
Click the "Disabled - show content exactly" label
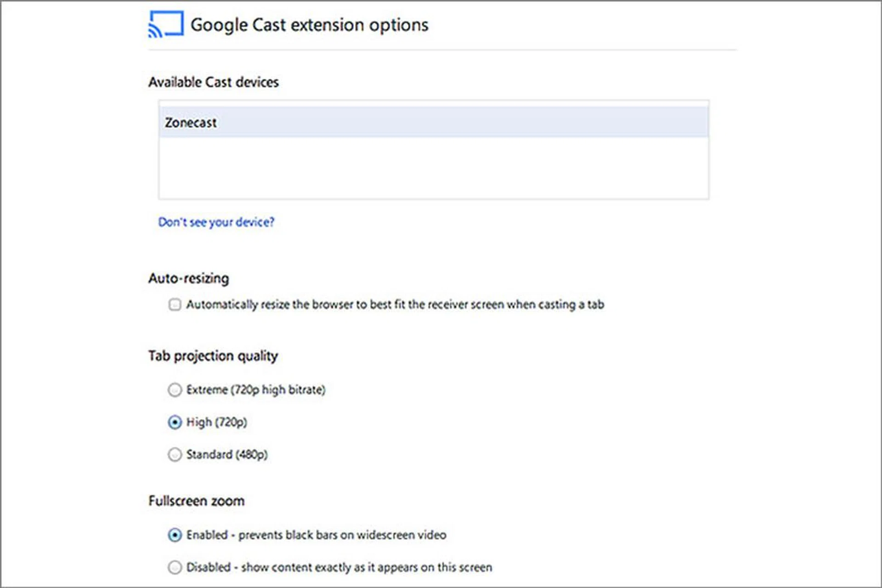pos(339,567)
